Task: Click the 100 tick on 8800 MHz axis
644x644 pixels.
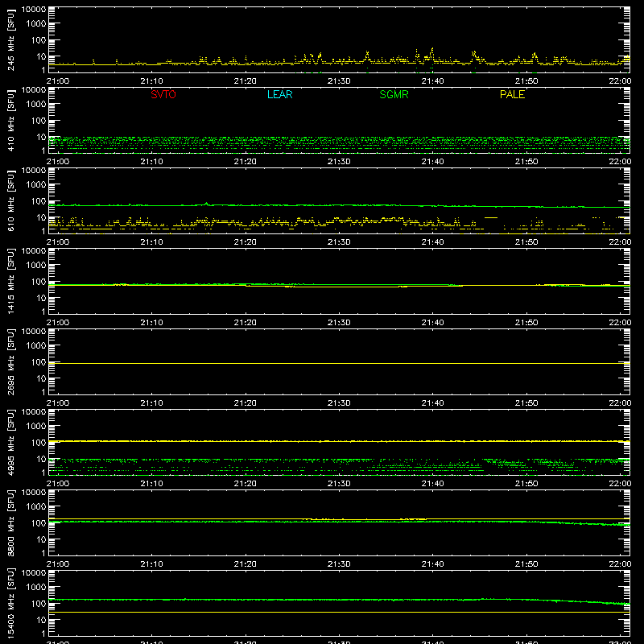Action: 39,523
